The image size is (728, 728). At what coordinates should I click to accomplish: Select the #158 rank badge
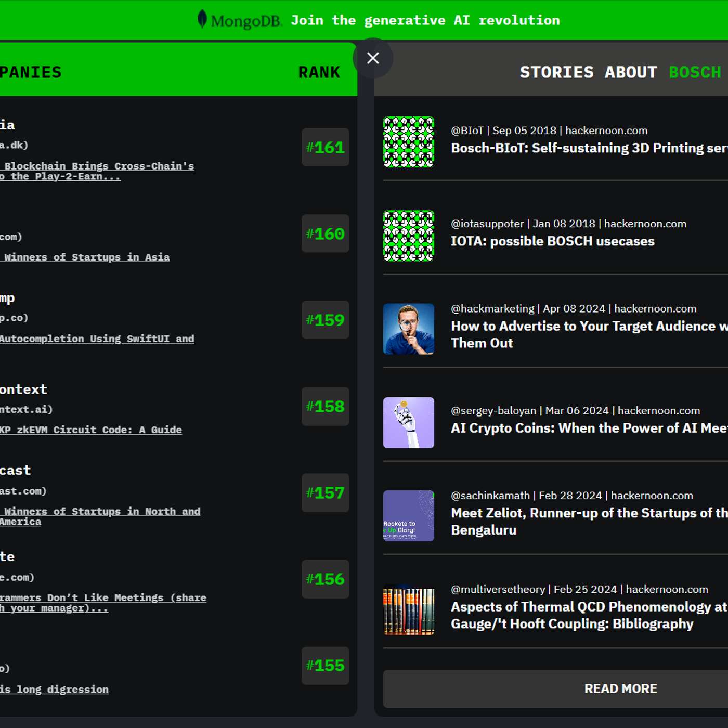click(x=325, y=406)
